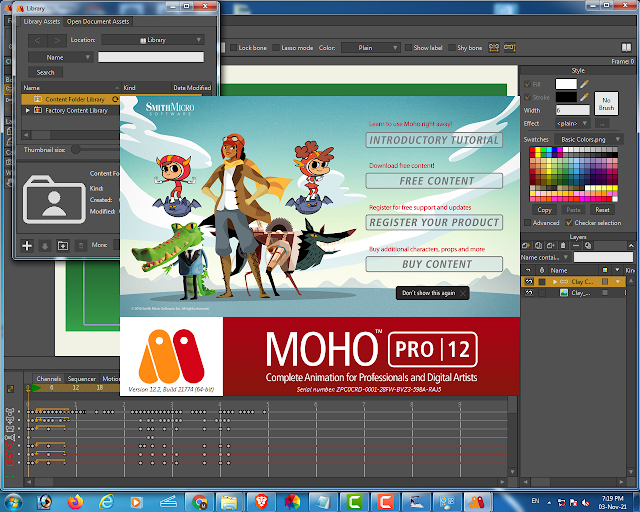
Task: Open the Channels tab in timeline
Action: [49, 378]
